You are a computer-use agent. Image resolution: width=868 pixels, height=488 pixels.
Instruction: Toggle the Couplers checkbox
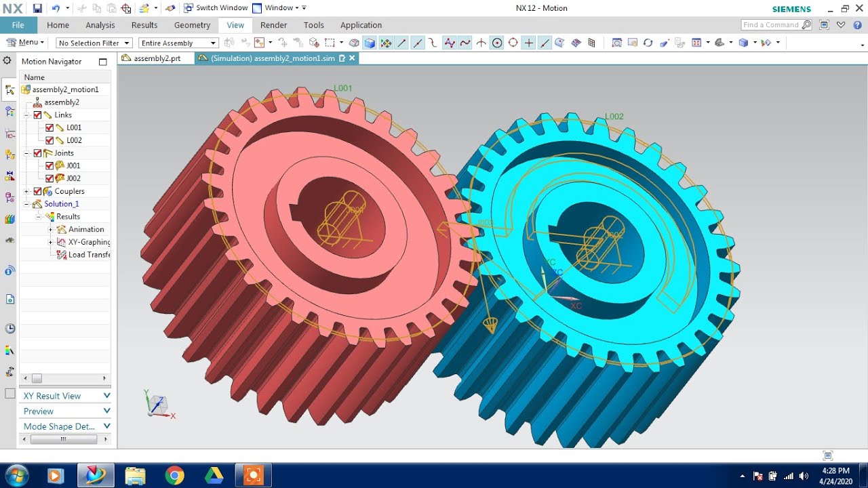(38, 191)
